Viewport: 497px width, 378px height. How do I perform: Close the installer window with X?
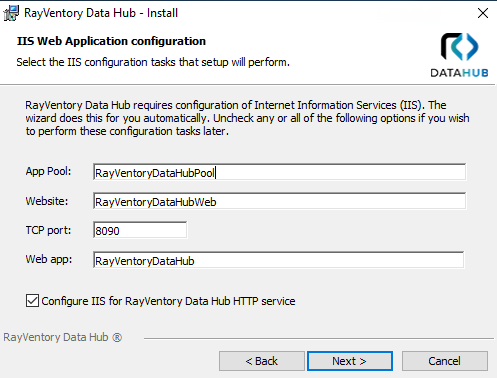(x=483, y=13)
